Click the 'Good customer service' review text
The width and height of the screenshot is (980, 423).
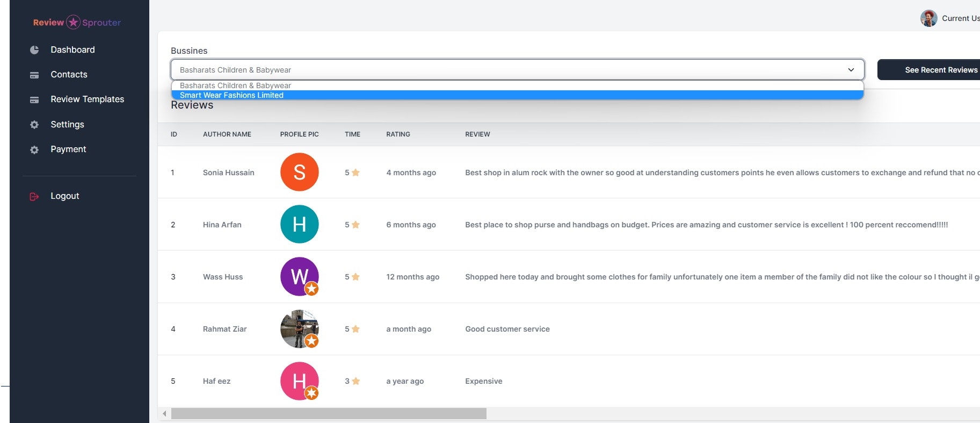507,329
